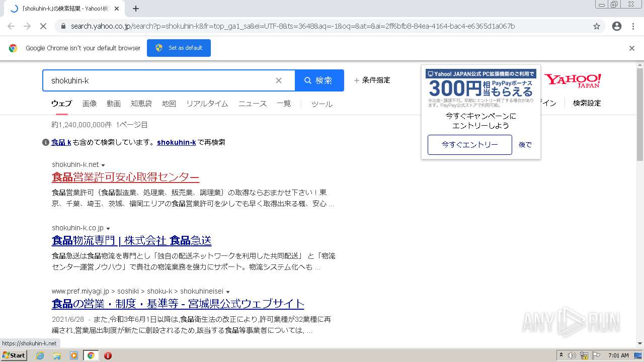Viewport: 644px width, 362px height.
Task: Click 今すぐエントリー button in popup
Action: (x=470, y=145)
